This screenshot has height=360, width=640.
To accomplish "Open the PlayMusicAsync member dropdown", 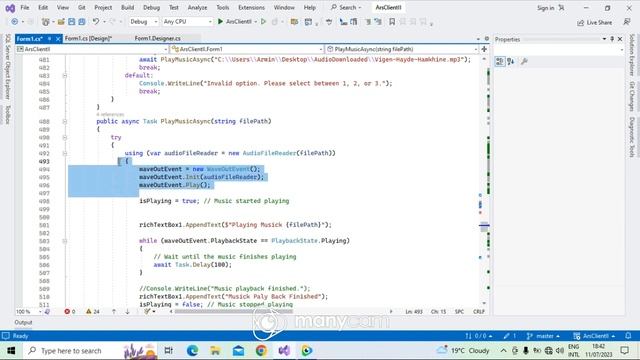I will 402,49.
